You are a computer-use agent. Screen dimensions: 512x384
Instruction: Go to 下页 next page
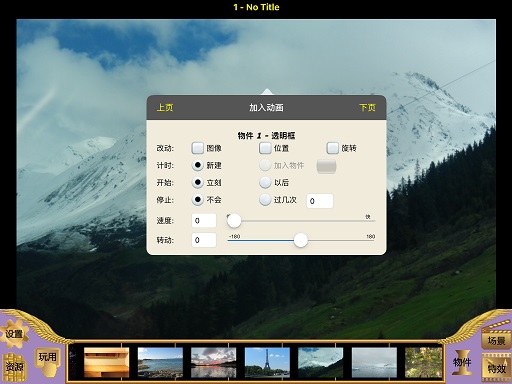click(367, 108)
